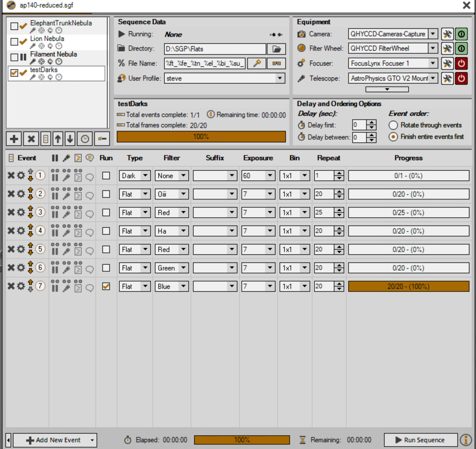Open the Filter Wheel dropdown
The height and width of the screenshot is (449, 476).
[433, 48]
